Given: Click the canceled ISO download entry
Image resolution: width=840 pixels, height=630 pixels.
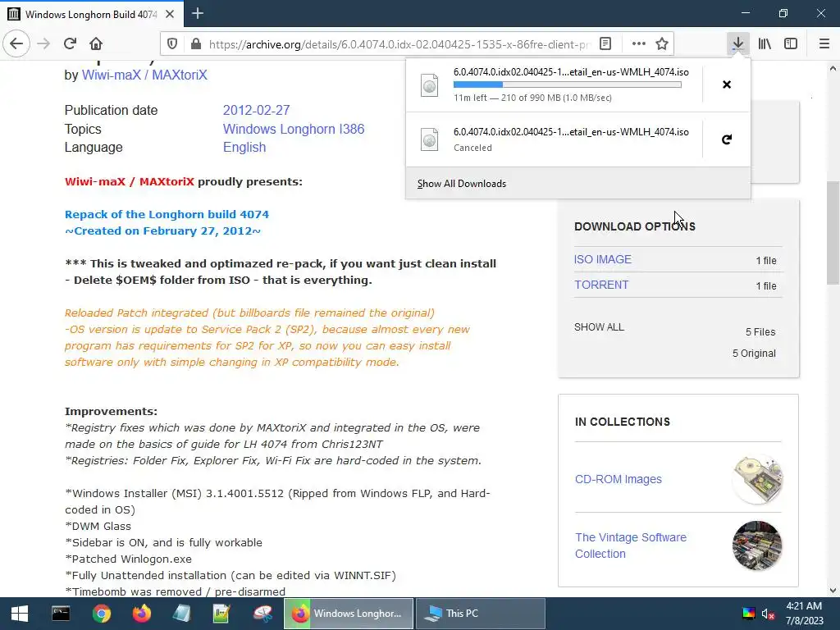Looking at the screenshot, I should click(x=554, y=139).
